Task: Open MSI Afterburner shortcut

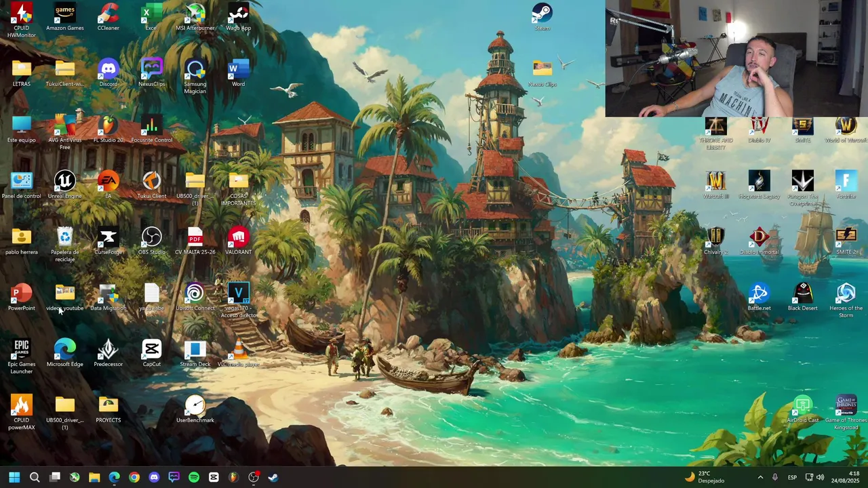Action: tap(195, 18)
